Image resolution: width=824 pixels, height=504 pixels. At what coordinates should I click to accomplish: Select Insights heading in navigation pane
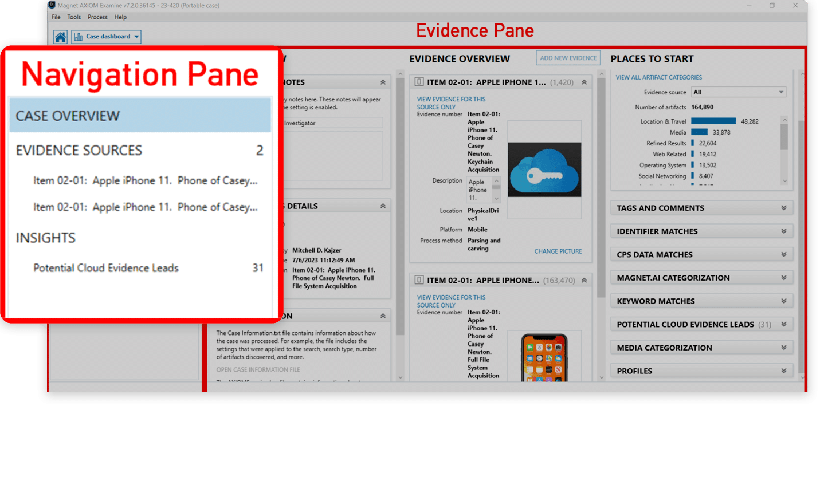[46, 238]
